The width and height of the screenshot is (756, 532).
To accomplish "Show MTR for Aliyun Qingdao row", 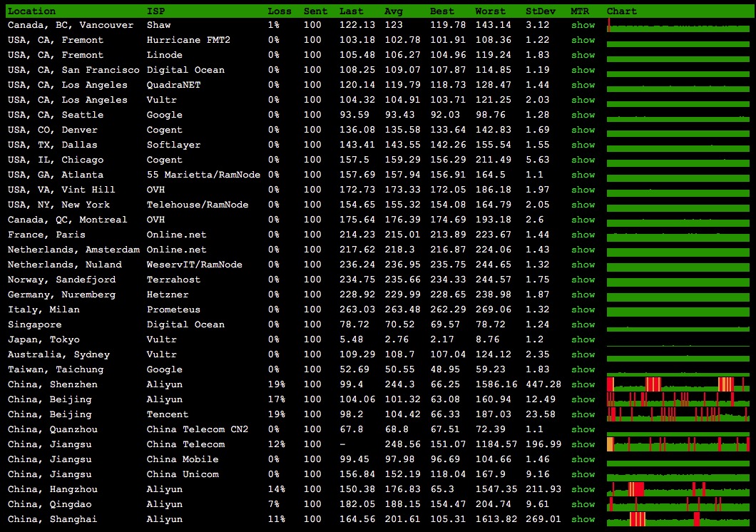I will point(583,504).
